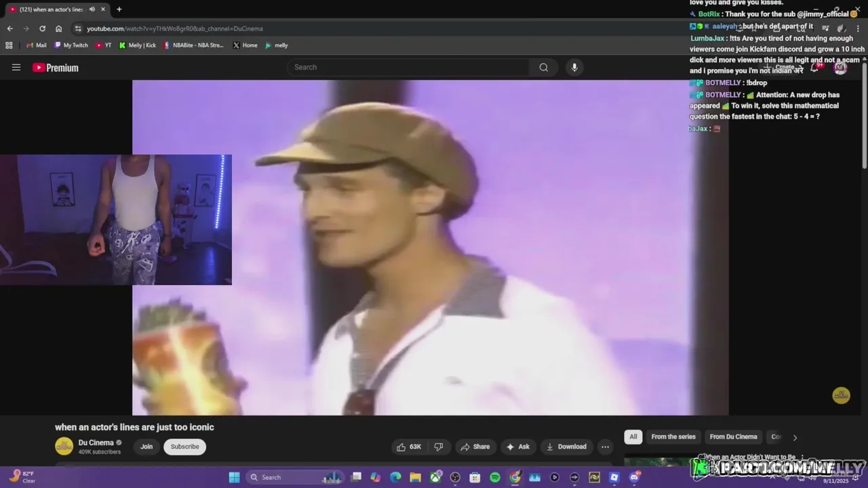
Task: Go to YouTube Premium home logo
Action: (56, 68)
